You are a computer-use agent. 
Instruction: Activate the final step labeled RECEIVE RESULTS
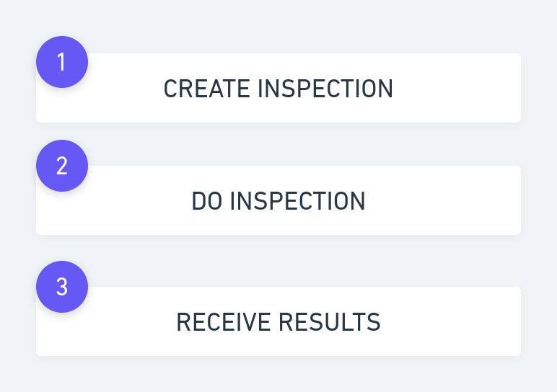278,321
